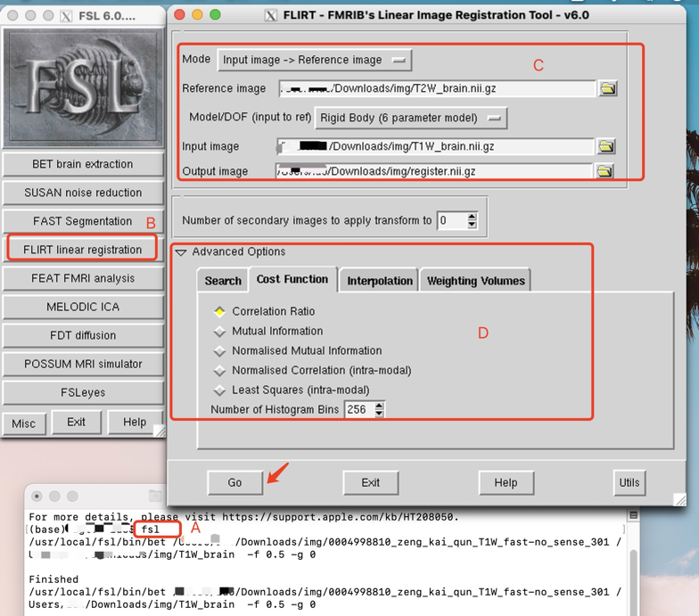Click Exit in the FLIRT window

(371, 483)
